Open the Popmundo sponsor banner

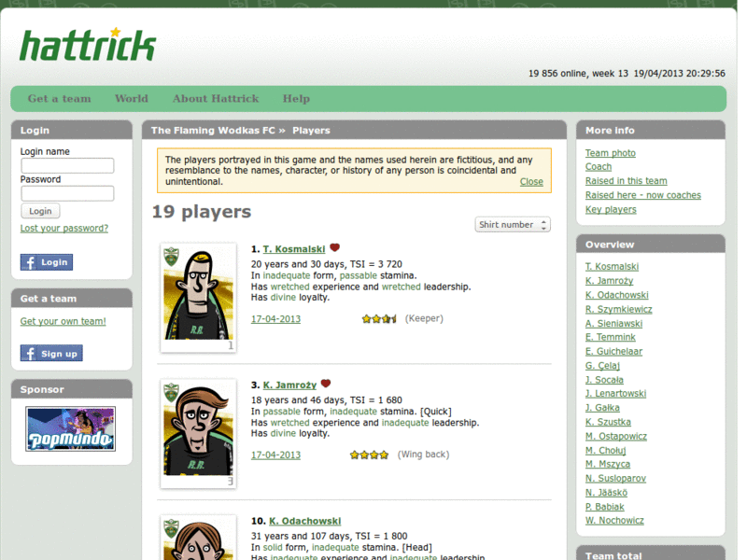pos(71,428)
